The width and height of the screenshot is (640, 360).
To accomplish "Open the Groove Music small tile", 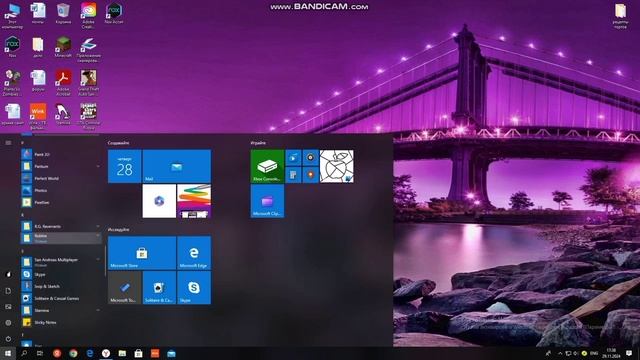I will coord(311,158).
